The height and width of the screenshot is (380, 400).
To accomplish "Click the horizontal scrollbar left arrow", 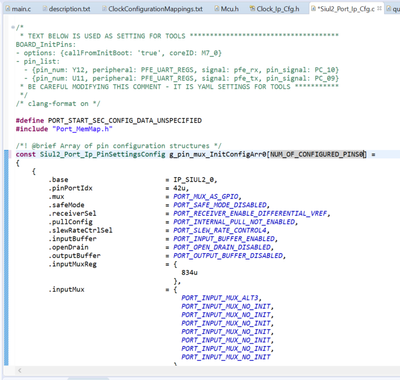I will 20,370.
